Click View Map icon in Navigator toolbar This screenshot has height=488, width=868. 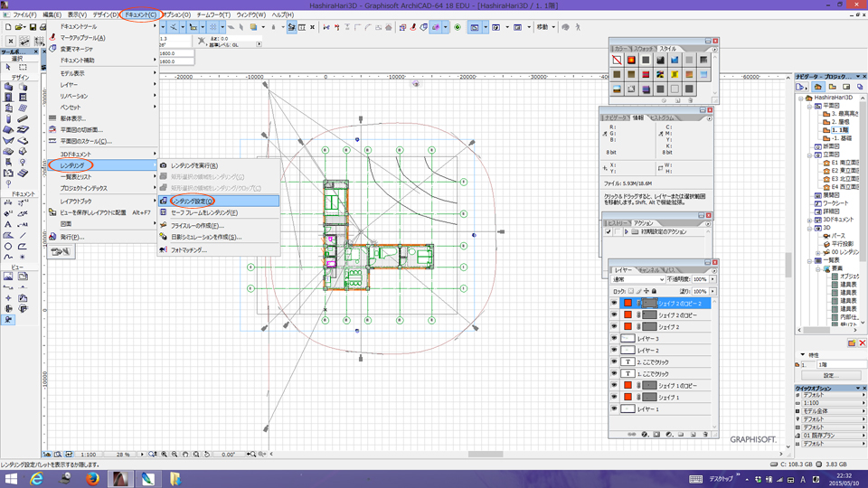point(832,87)
